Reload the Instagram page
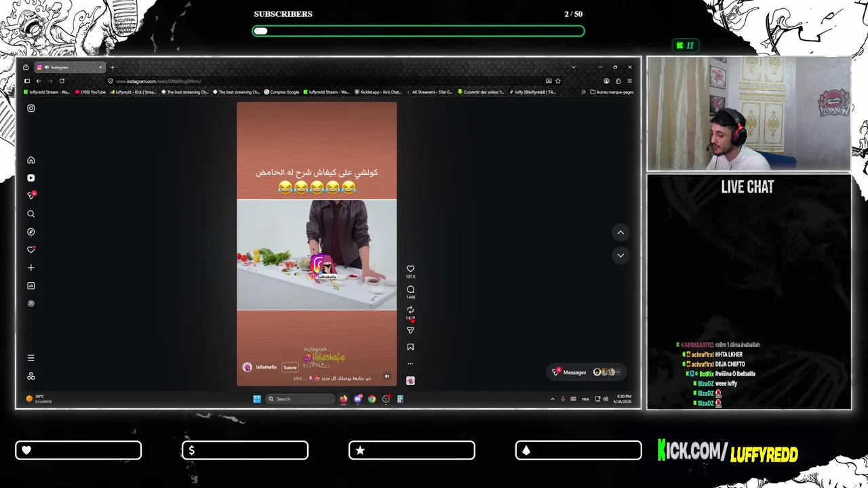Screen dimensions: 868x488 click(x=62, y=81)
